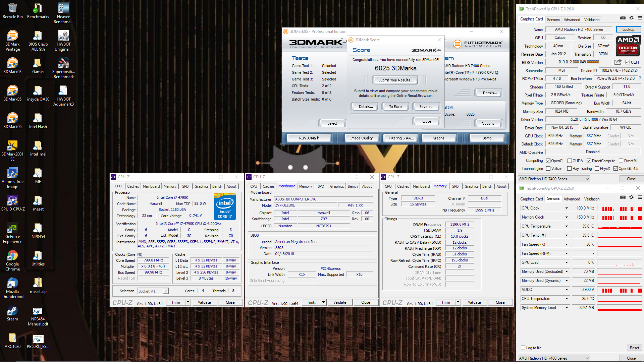
Task: Open Validation tab in top GPU-Z window
Action: pyautogui.click(x=592, y=20)
